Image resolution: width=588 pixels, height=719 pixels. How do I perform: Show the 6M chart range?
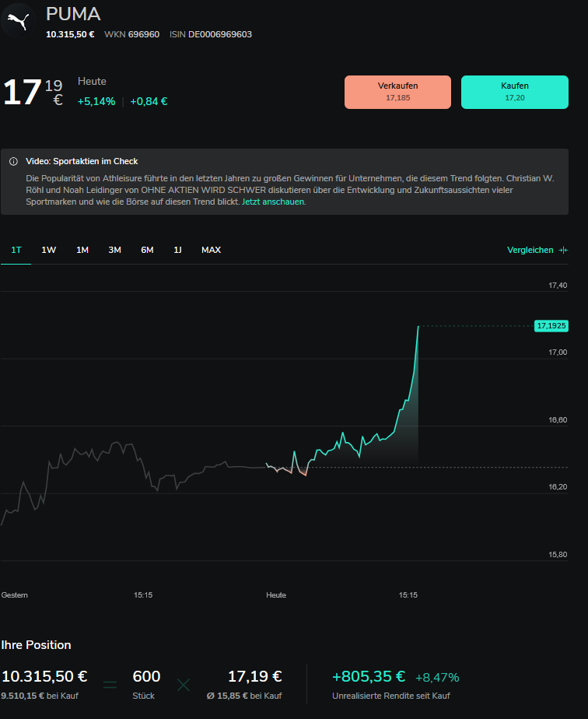click(x=147, y=251)
